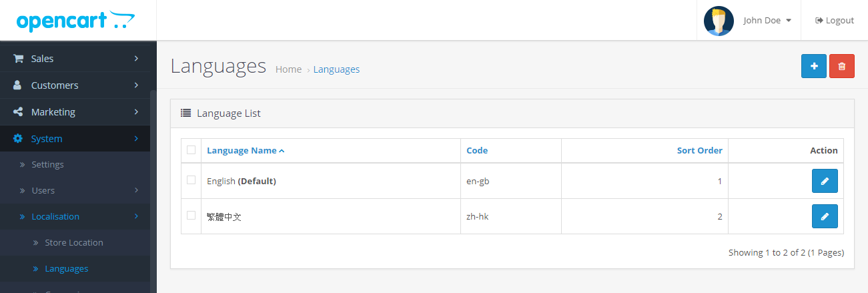Click the Languages breadcrumb link
868x293 pixels.
pyautogui.click(x=336, y=69)
